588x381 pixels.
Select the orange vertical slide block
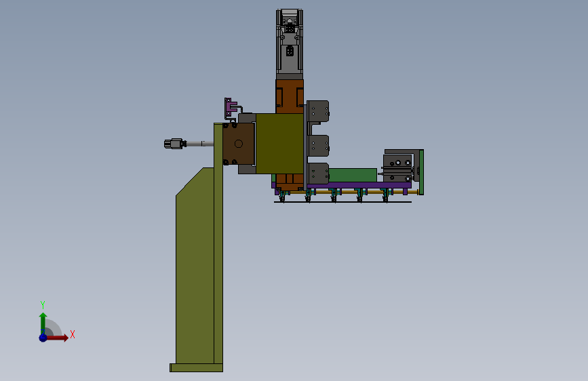tap(290, 96)
